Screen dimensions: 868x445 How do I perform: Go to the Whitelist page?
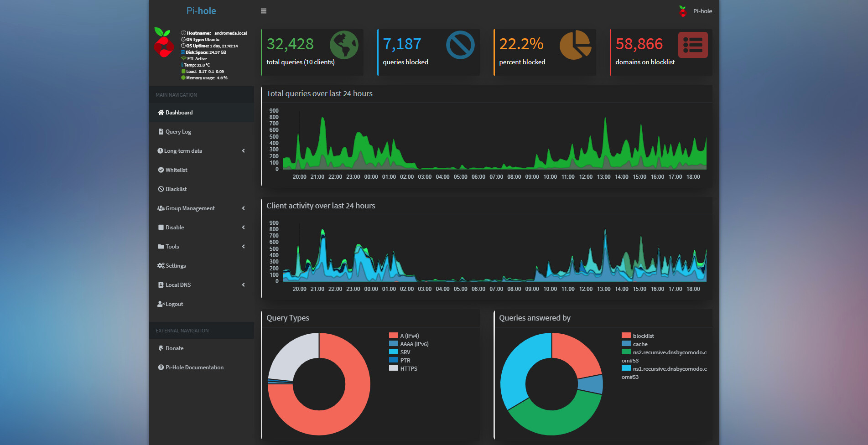pos(176,170)
